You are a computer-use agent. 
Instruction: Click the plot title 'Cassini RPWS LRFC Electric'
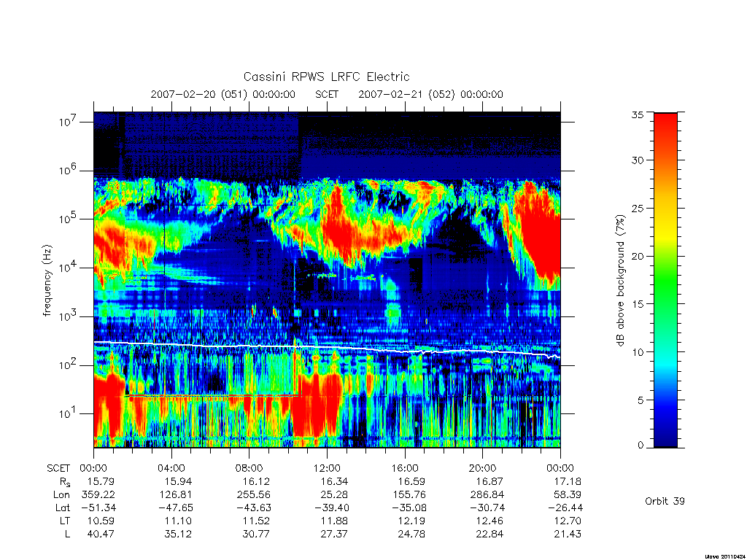(326, 77)
